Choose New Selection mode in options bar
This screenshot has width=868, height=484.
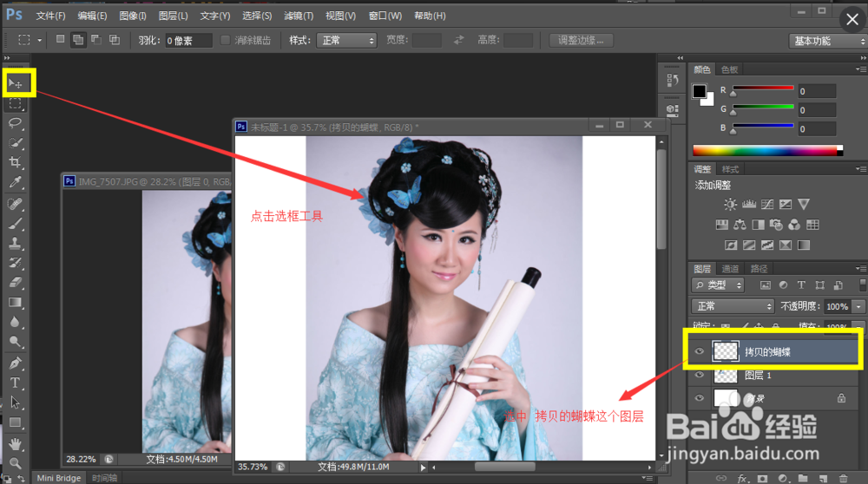(61, 39)
